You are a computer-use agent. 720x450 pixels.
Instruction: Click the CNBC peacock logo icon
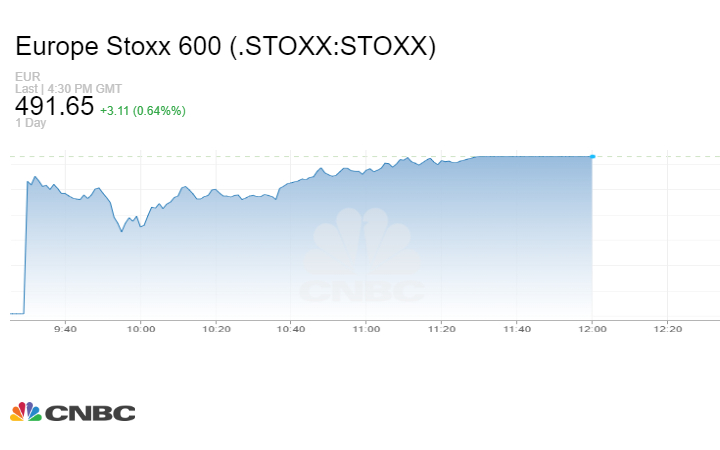pos(26,412)
